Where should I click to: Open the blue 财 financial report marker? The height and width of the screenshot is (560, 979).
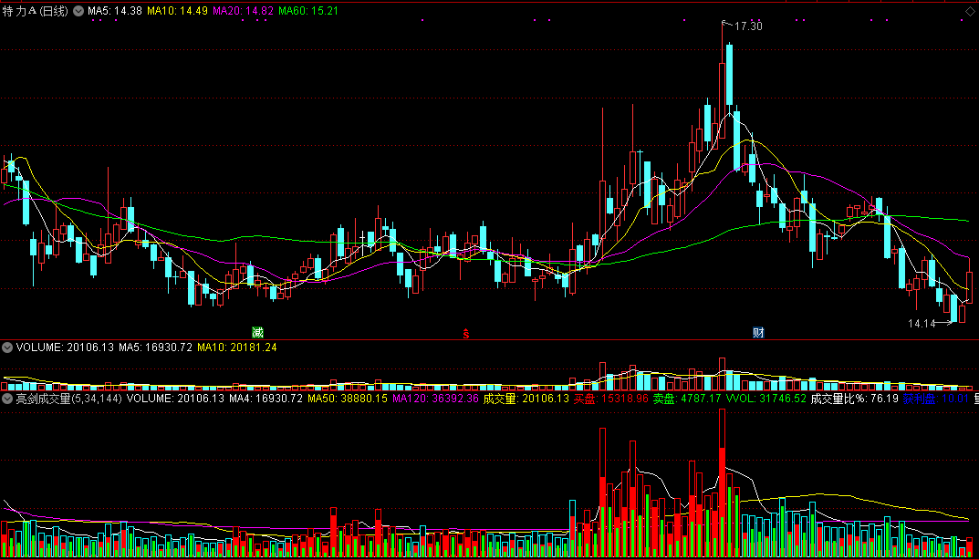758,333
